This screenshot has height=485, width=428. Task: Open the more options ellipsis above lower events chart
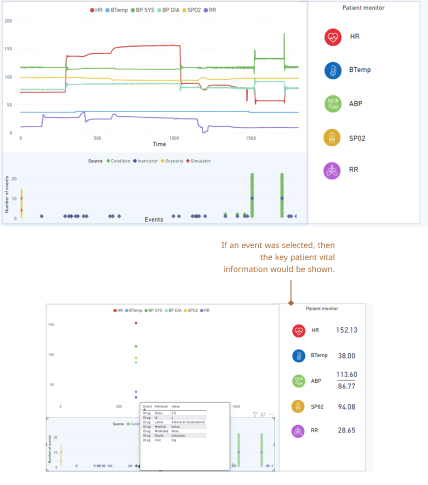271,414
